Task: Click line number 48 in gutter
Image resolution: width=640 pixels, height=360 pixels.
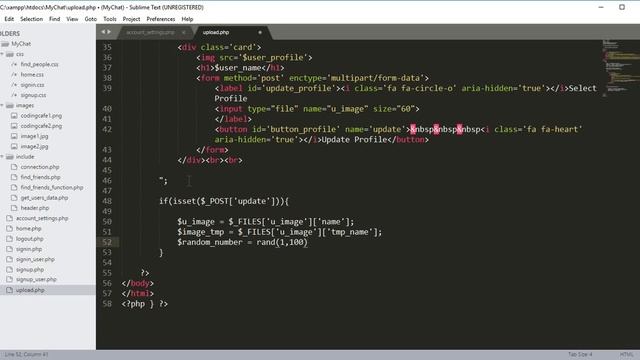Action: [x=107, y=201]
